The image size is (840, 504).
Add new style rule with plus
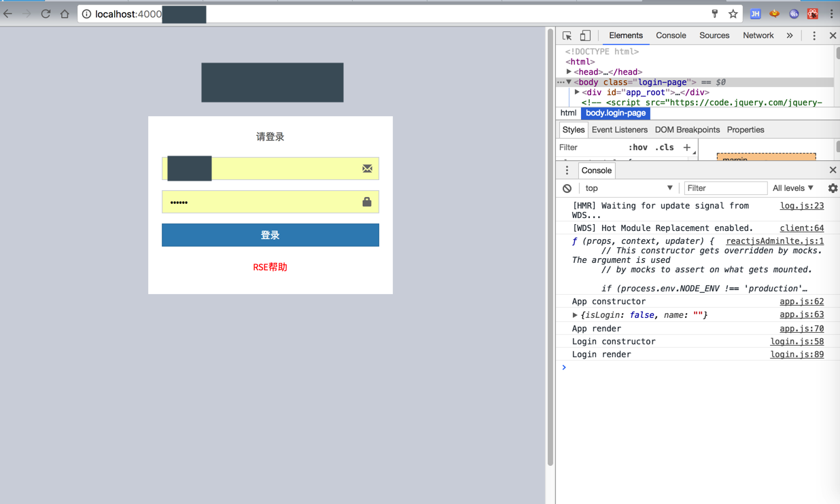(686, 147)
